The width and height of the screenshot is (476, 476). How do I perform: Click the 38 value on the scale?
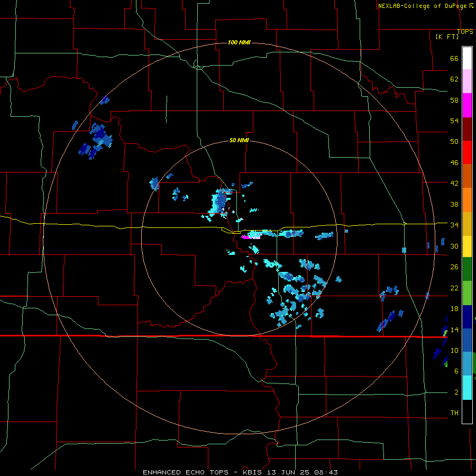[454, 204]
